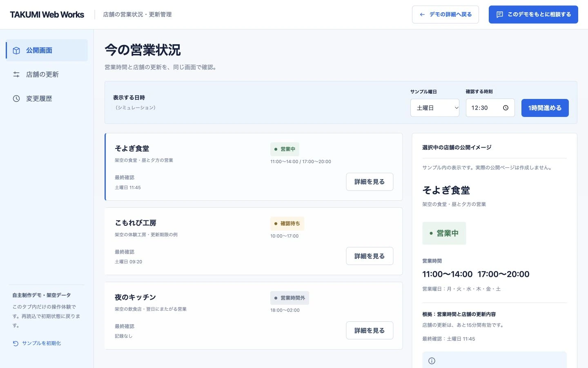Screen dimensions: 588x368
Task: View details for そよぎ食堂
Action: pyautogui.click(x=370, y=182)
